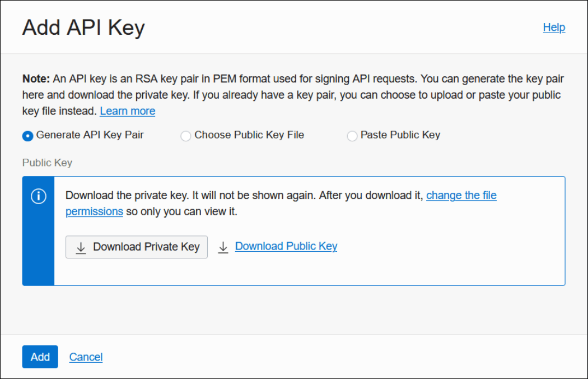The width and height of the screenshot is (588, 379).
Task: Cancel the dialog using the Cancel link
Action: pyautogui.click(x=86, y=357)
